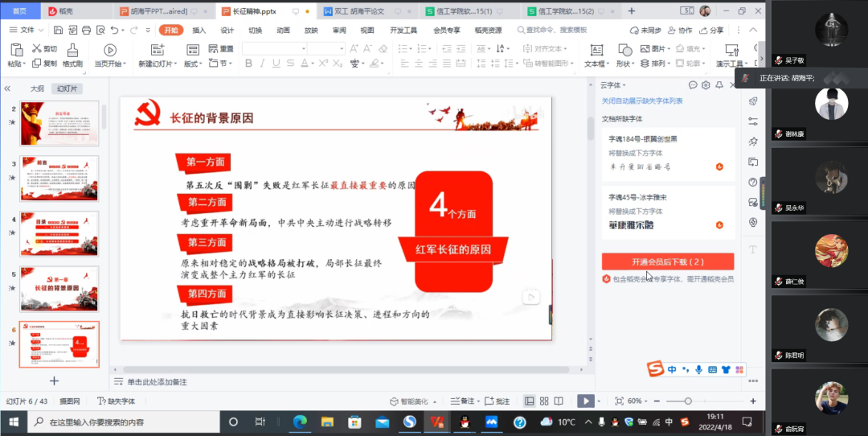Open the File (文件) menu

27,30
